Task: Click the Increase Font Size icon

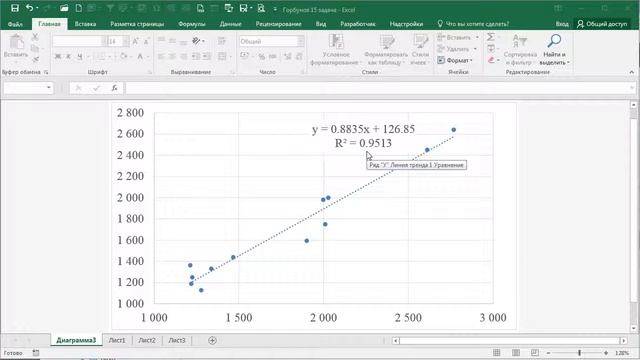Action: 136,41
